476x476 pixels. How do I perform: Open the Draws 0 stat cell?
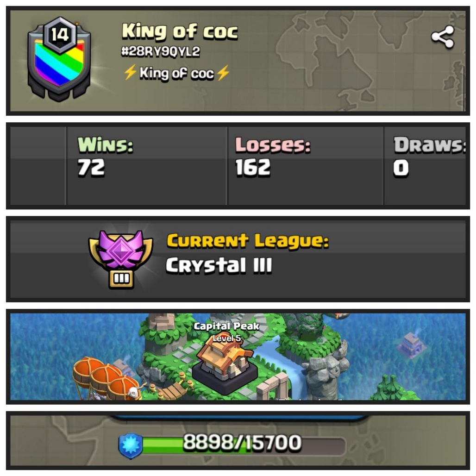point(425,166)
